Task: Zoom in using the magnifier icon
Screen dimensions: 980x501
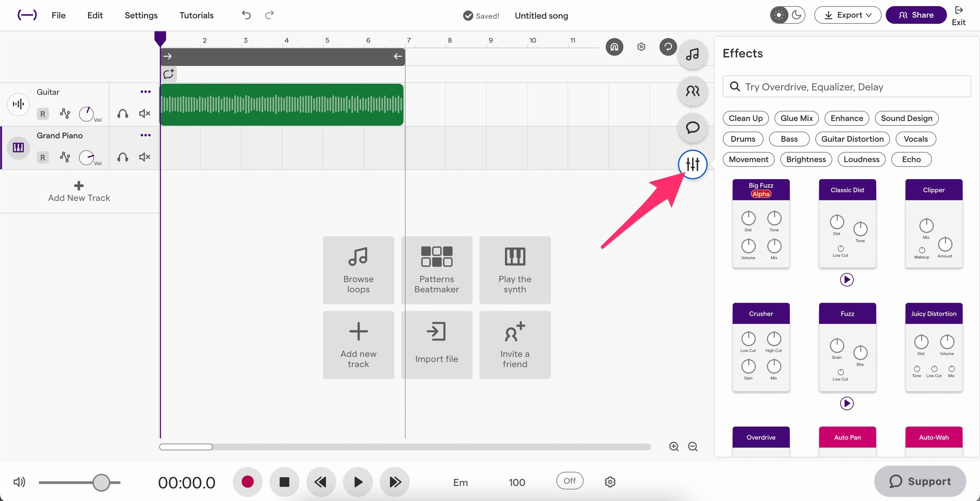Action: [x=673, y=447]
